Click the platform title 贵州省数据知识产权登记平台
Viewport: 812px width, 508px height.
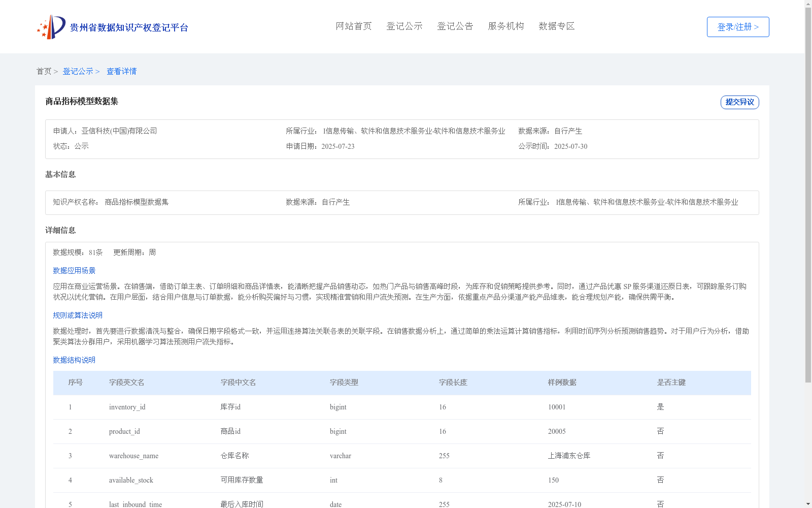pyautogui.click(x=129, y=27)
